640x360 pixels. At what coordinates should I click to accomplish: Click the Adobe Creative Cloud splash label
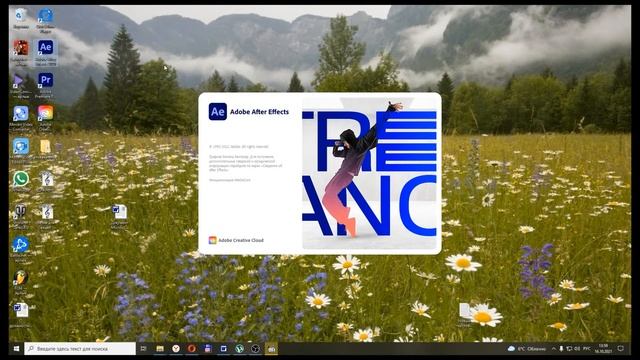pos(241,240)
